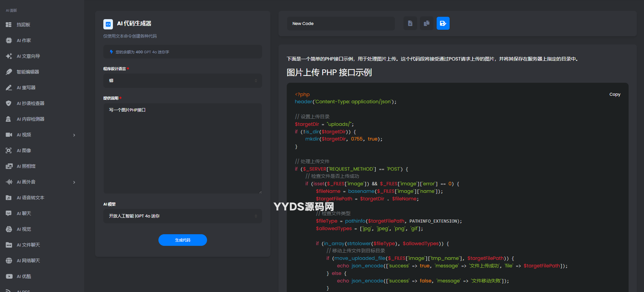Image resolution: width=644 pixels, height=292 pixels.
Task: Open 智能编辑器 in the sidebar
Action: [x=28, y=72]
